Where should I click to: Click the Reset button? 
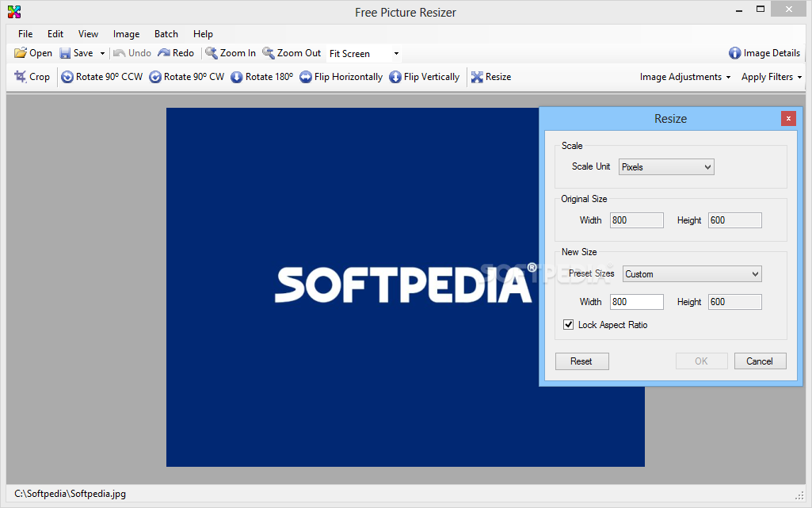tap(582, 361)
